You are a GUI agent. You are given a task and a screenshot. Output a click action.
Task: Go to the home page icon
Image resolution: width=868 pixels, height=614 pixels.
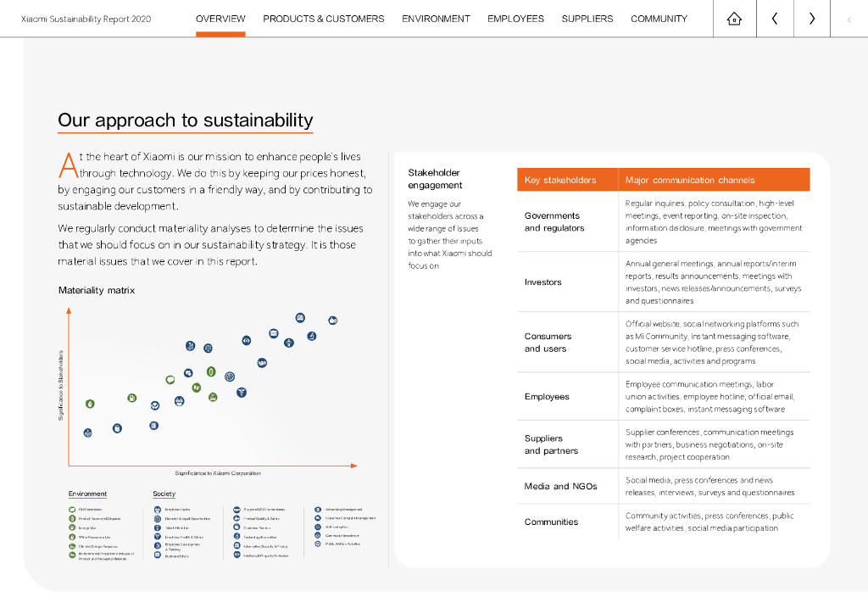734,19
